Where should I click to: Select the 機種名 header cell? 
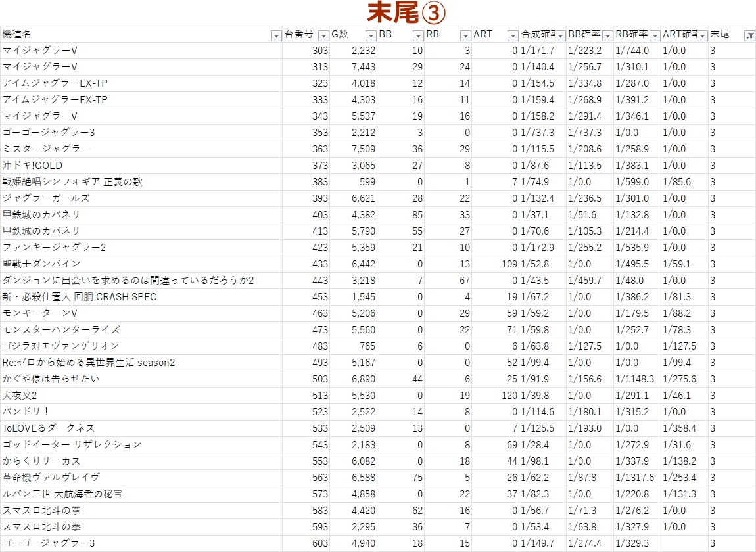[141, 34]
